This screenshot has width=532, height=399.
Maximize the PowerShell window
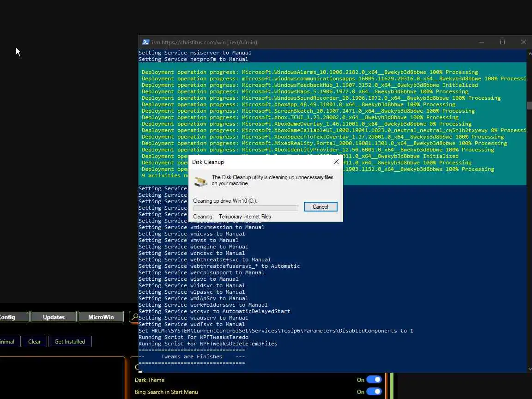(x=502, y=42)
